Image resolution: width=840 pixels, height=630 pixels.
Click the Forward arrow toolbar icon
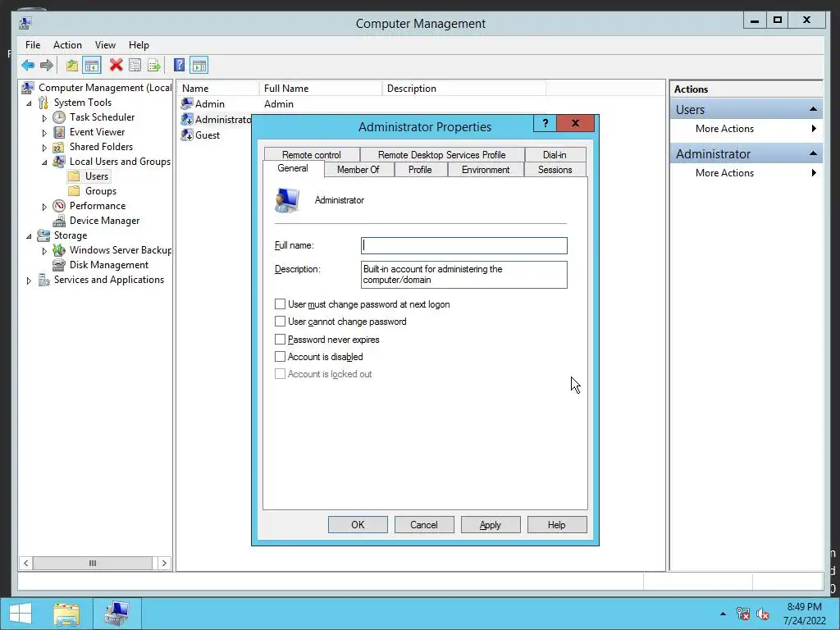(47, 66)
